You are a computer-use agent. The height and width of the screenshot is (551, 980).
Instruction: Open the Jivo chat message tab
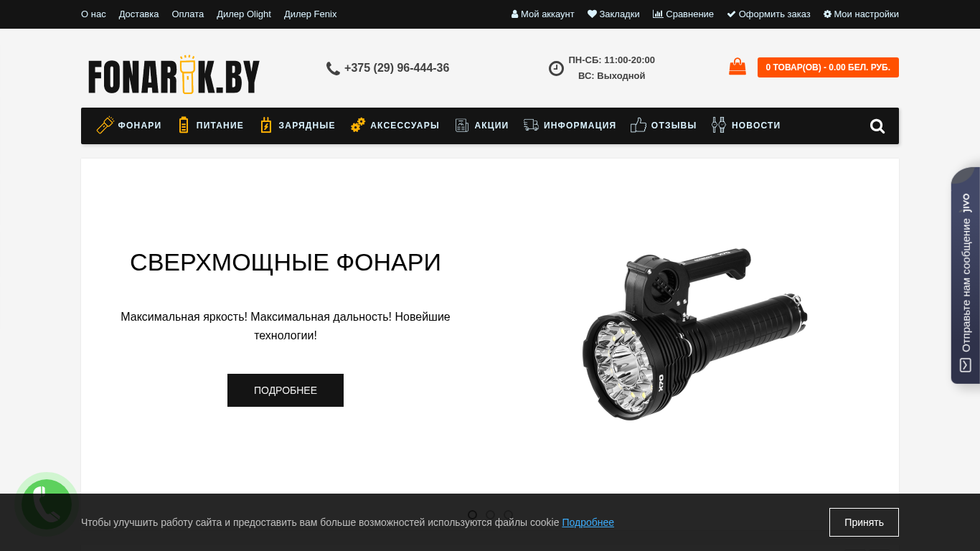coord(966,275)
